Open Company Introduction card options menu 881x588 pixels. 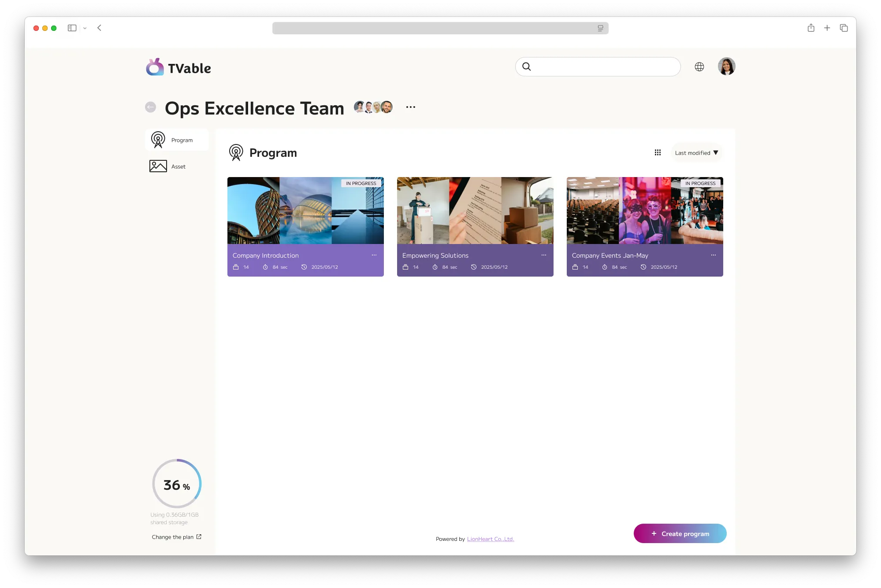[374, 255]
